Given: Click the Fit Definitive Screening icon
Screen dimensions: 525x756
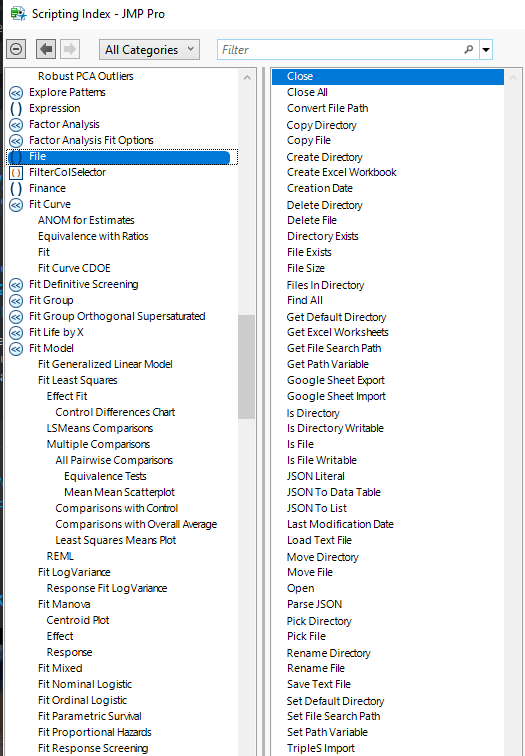Looking at the screenshot, I should coord(16,285).
